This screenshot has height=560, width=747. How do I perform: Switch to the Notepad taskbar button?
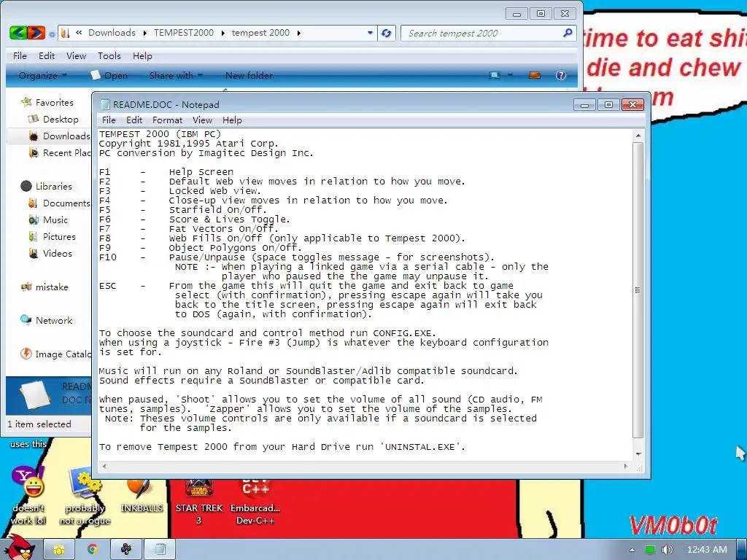(x=160, y=550)
